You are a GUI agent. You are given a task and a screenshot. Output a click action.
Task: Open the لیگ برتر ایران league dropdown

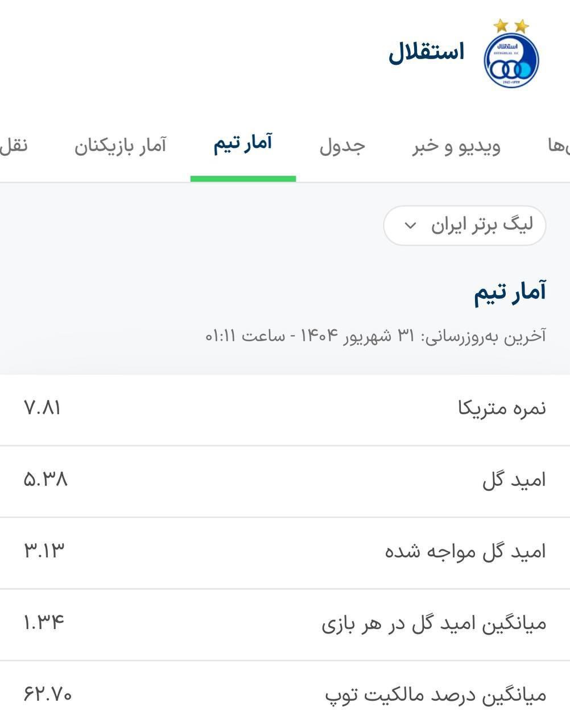click(x=465, y=226)
